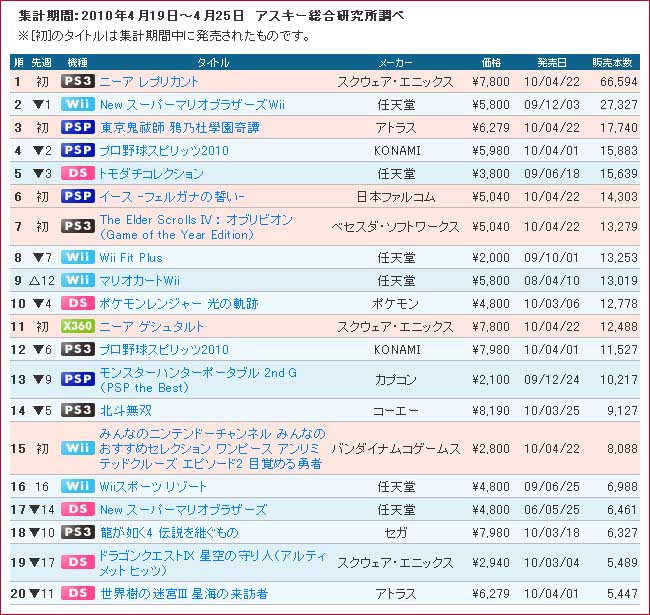Click the PS3 badge in rank 12 row
Image resolution: width=650 pixels, height=615 pixels.
pyautogui.click(x=78, y=349)
